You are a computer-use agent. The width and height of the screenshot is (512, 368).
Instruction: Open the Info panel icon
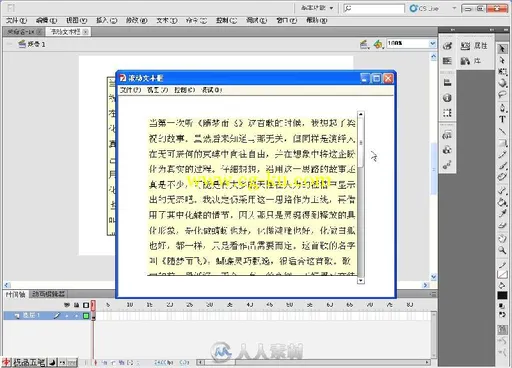[447, 98]
